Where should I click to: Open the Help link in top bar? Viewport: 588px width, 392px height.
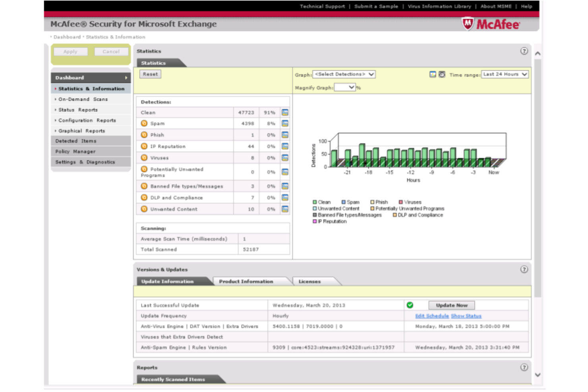click(x=526, y=6)
